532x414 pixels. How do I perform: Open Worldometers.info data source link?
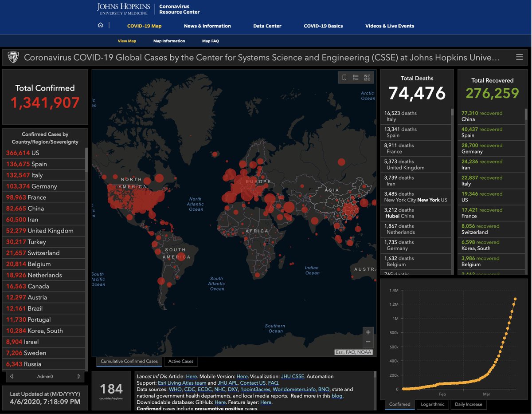pos(294,389)
